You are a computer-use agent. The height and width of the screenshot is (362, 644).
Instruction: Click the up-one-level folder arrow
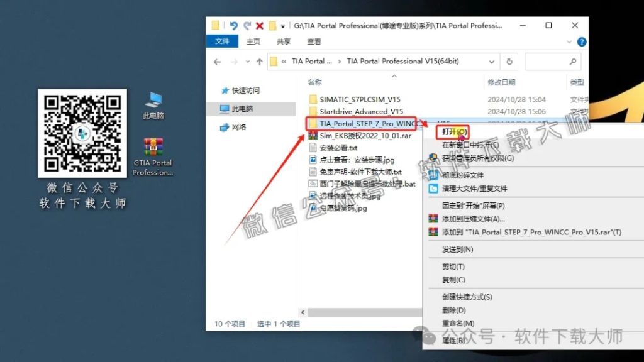tap(259, 62)
